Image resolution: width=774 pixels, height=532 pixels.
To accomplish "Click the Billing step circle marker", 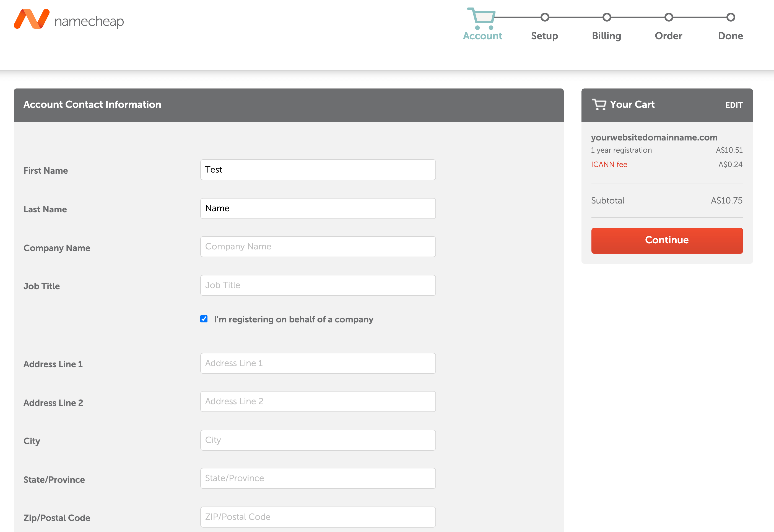I will click(x=607, y=17).
